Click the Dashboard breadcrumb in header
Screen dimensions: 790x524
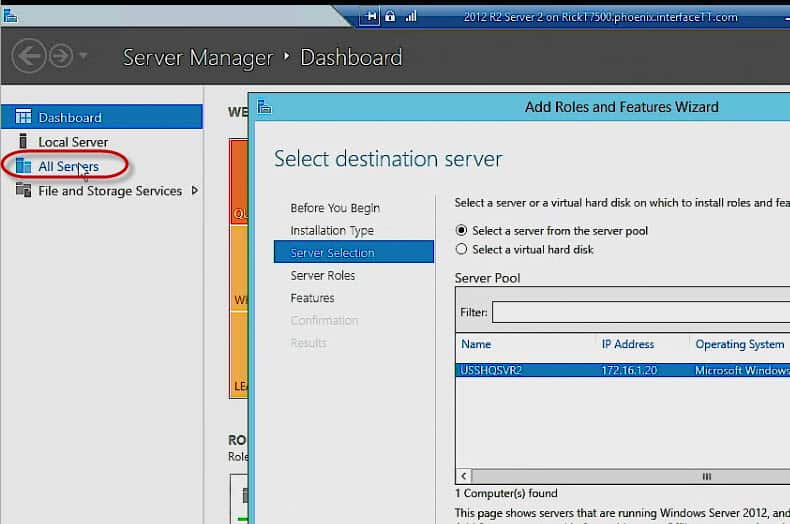tap(351, 57)
